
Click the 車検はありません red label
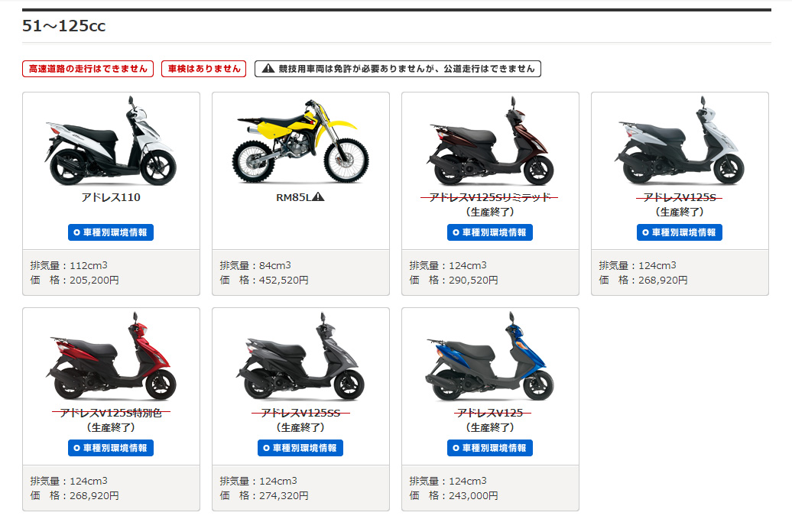point(203,69)
